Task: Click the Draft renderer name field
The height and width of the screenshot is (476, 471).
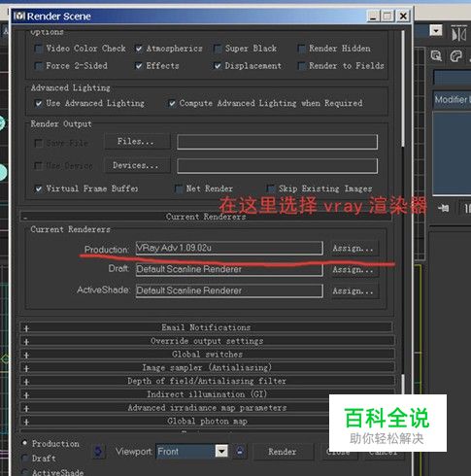Action: pos(229,269)
